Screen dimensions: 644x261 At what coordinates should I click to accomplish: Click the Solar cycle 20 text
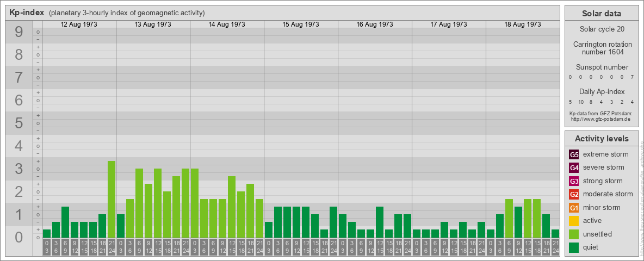[x=602, y=29]
